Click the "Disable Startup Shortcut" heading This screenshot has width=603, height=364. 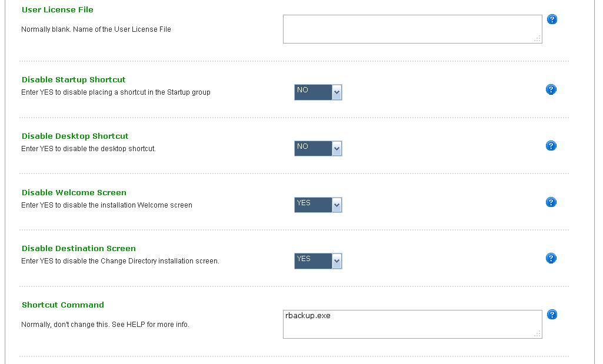pyautogui.click(x=74, y=80)
